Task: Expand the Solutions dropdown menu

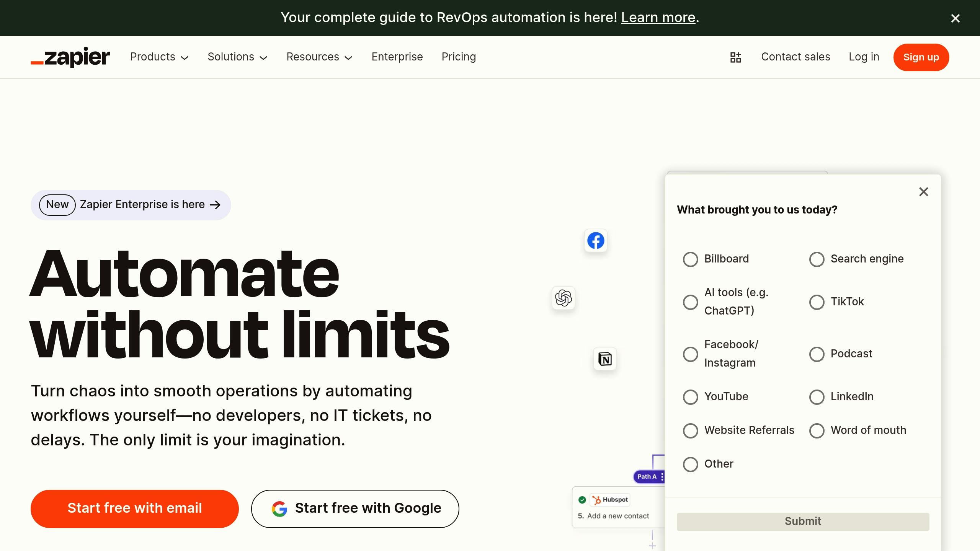Action: [x=237, y=57]
